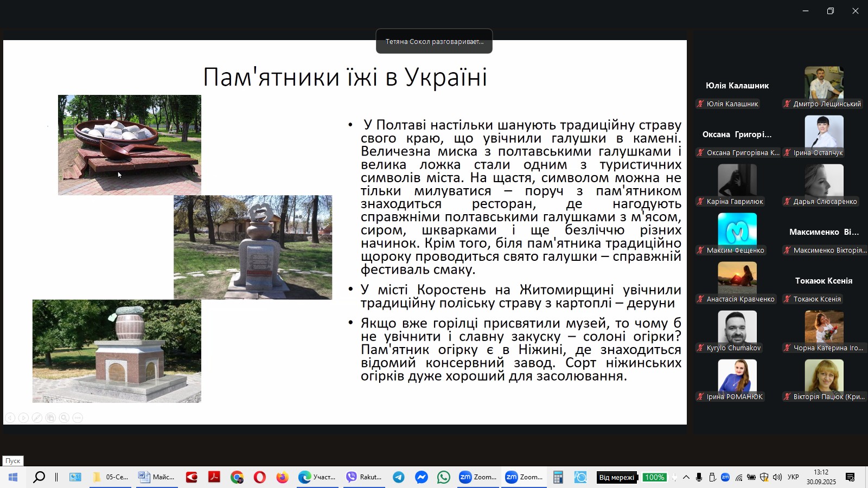Image resolution: width=868 pixels, height=488 pixels.
Task: Open the more options ellipsis in slide toolbar
Action: click(77, 418)
